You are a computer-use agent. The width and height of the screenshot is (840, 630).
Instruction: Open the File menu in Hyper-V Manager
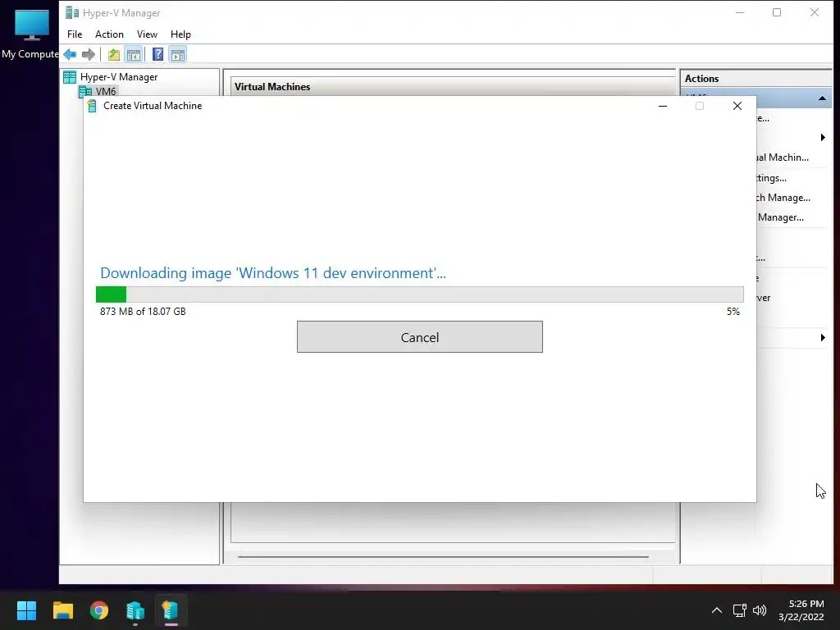point(75,34)
